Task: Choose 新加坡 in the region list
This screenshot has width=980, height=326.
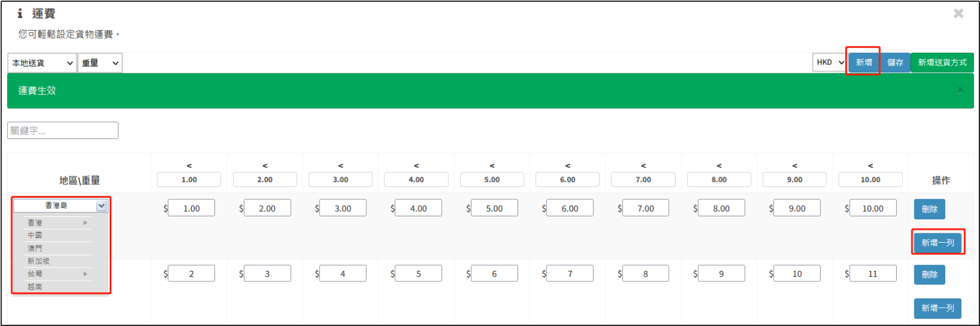Action: (39, 261)
